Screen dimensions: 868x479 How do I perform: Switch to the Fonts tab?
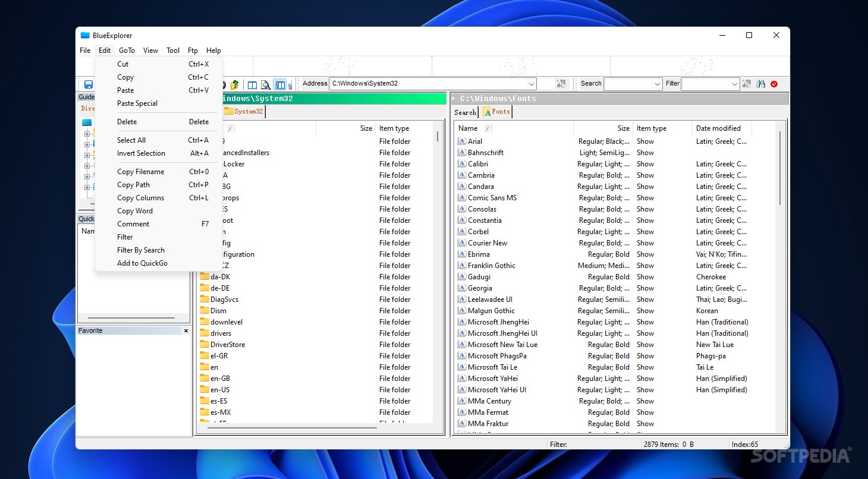tap(496, 112)
